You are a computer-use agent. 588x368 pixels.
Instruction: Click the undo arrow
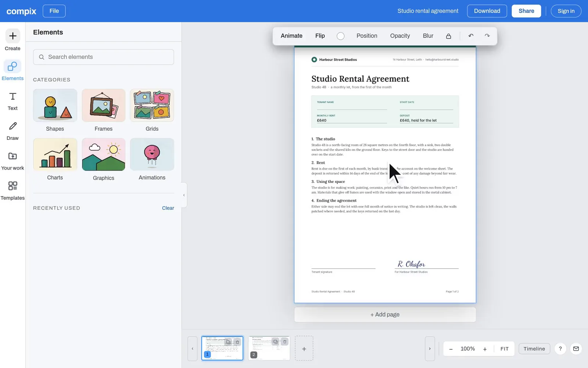pyautogui.click(x=471, y=36)
